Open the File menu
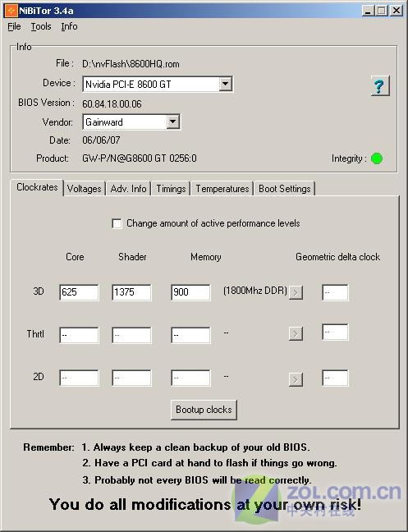Image resolution: width=408 pixels, height=532 pixels. coord(14,26)
